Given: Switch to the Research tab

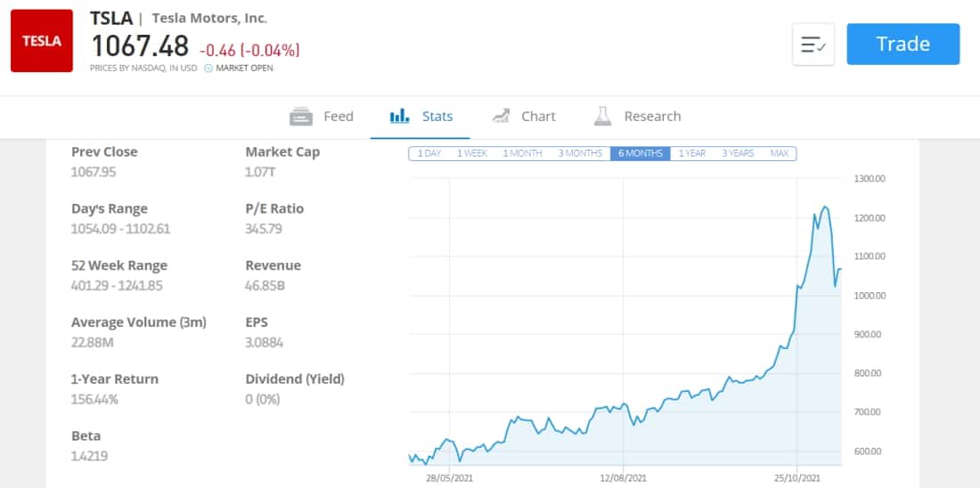Looking at the screenshot, I should tap(637, 117).
